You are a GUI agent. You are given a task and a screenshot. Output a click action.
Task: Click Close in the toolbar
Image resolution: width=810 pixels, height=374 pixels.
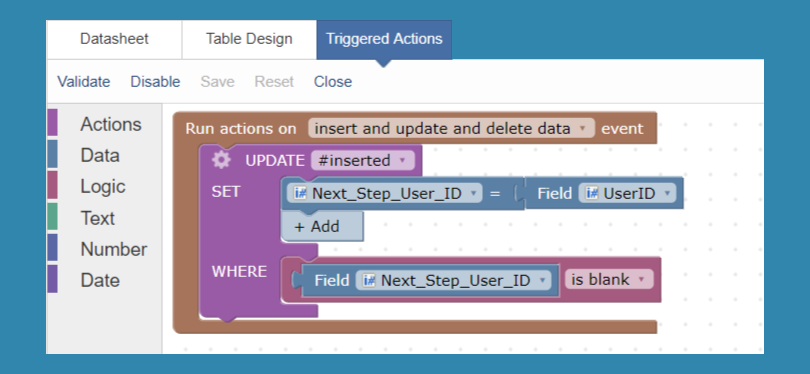[333, 82]
